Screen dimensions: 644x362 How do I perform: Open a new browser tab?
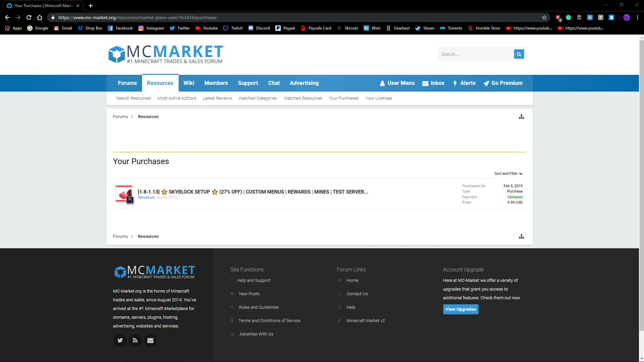point(91,6)
